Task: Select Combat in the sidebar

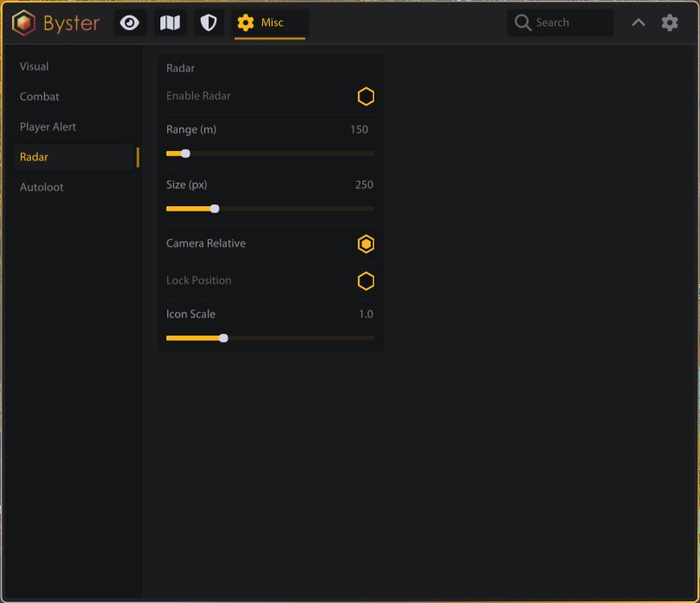Action: coord(40,97)
